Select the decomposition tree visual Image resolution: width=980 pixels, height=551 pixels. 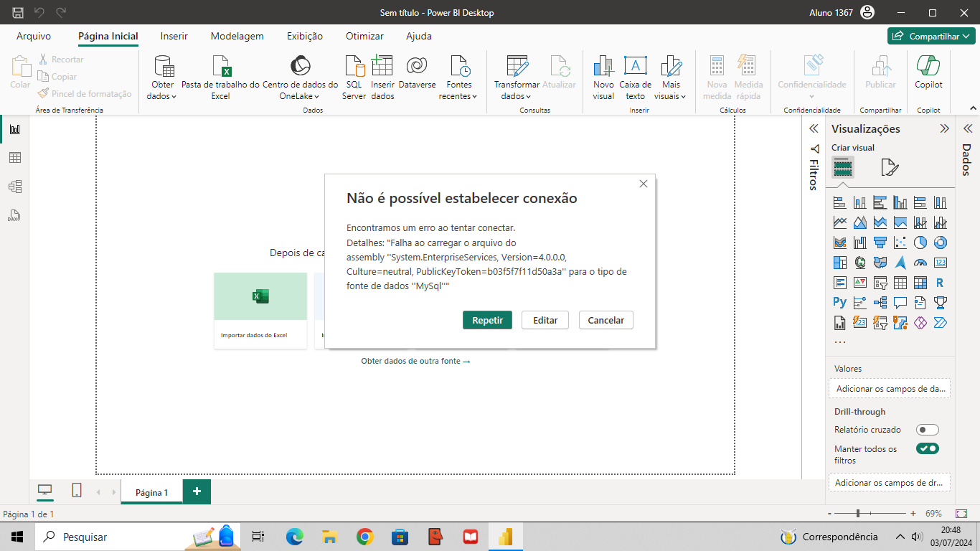880,303
